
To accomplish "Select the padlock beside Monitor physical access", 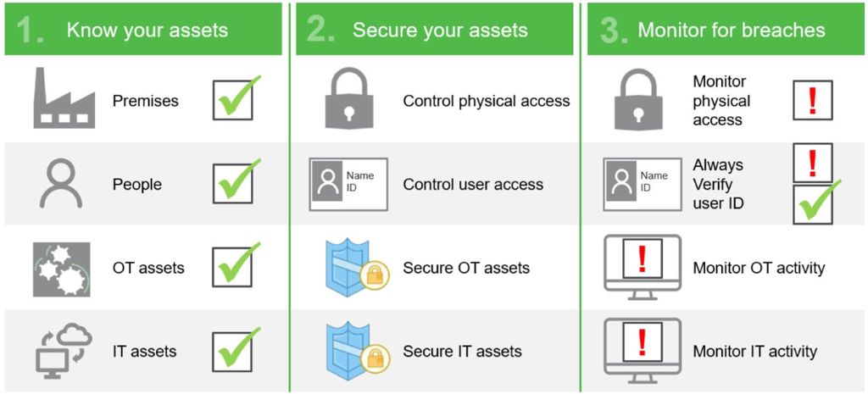I will click(x=639, y=98).
